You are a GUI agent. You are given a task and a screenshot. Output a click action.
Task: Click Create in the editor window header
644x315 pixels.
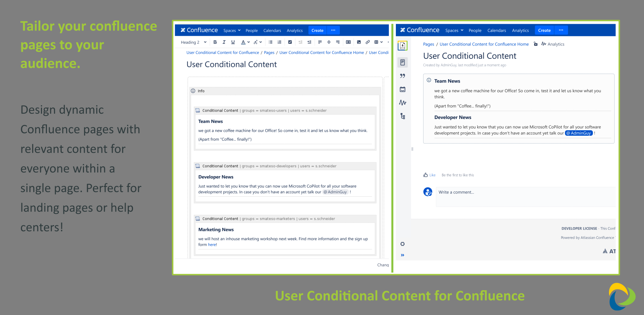pos(317,30)
